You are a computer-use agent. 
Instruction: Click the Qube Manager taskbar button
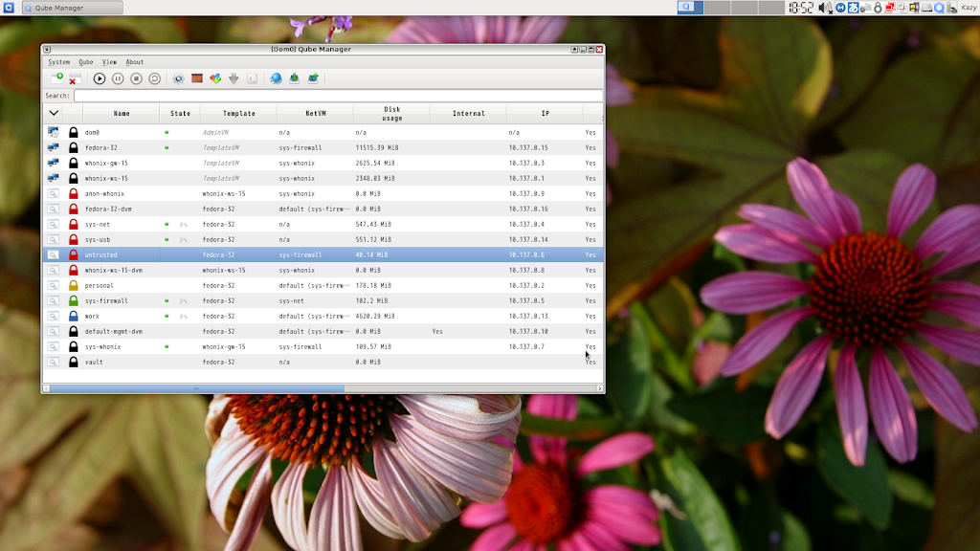[73, 8]
